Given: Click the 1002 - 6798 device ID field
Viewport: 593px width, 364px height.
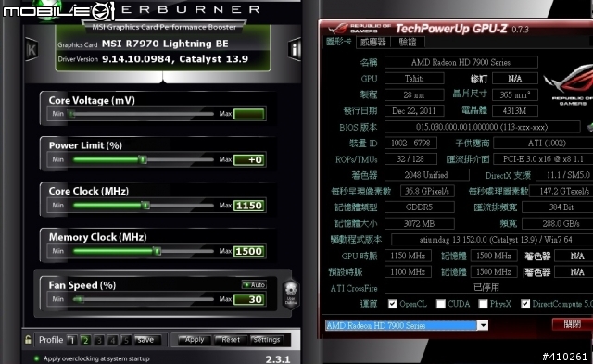Looking at the screenshot, I should [x=410, y=143].
